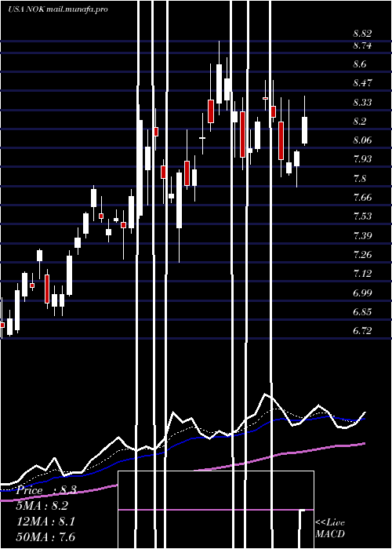Click the 7.8 price axis label
392x549 pixels.
click(359, 179)
